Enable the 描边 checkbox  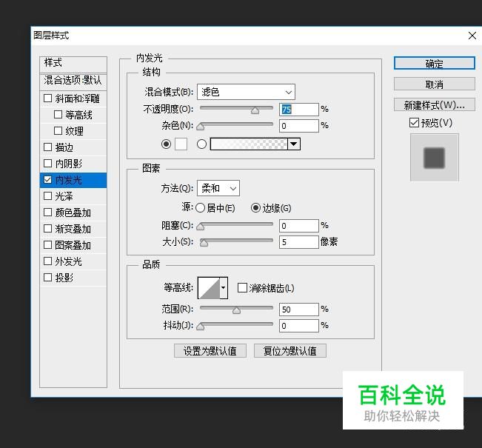tap(47, 147)
